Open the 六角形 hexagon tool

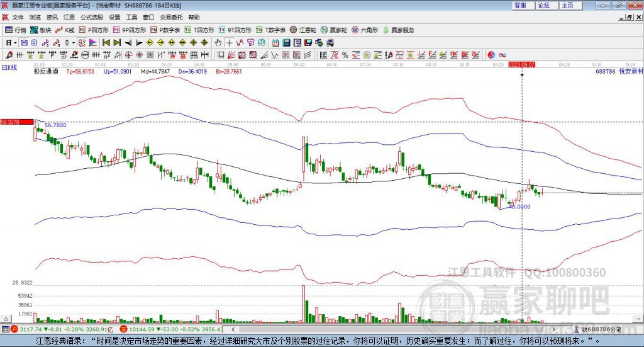365,30
